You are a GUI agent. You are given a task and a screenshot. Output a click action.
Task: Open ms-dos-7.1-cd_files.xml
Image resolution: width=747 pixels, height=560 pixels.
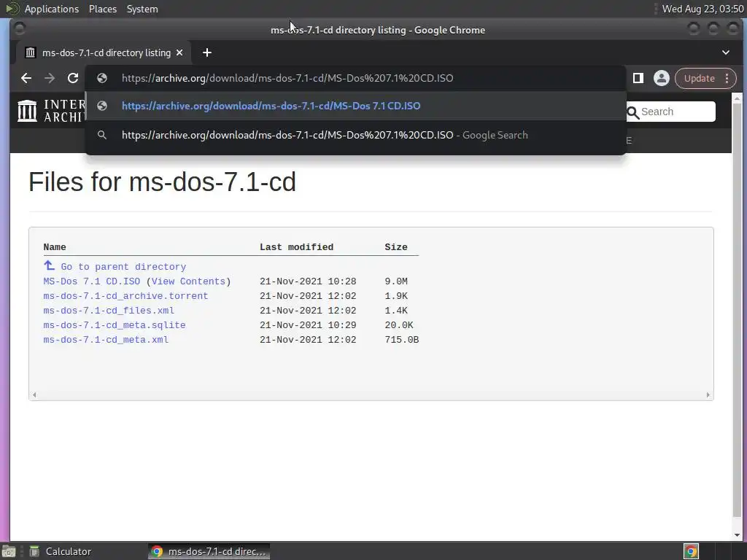click(109, 311)
